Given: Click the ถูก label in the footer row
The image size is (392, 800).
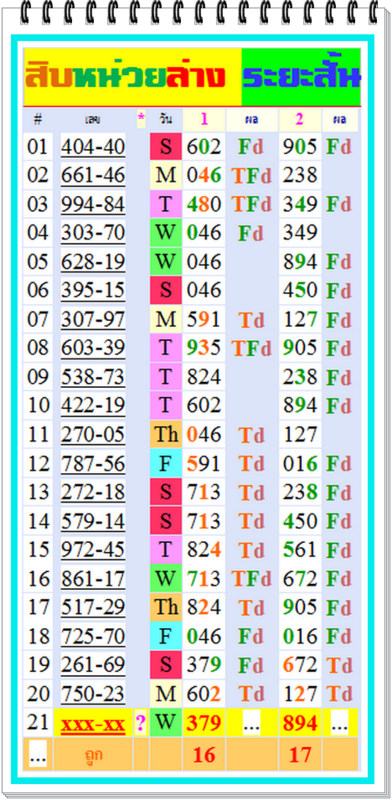Looking at the screenshot, I should [93, 755].
